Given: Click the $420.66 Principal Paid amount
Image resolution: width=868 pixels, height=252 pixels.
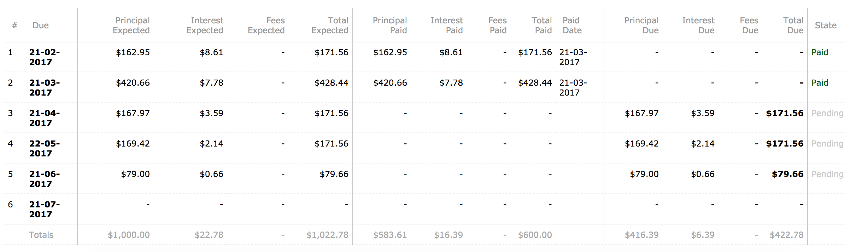Looking at the screenshot, I should tap(390, 83).
